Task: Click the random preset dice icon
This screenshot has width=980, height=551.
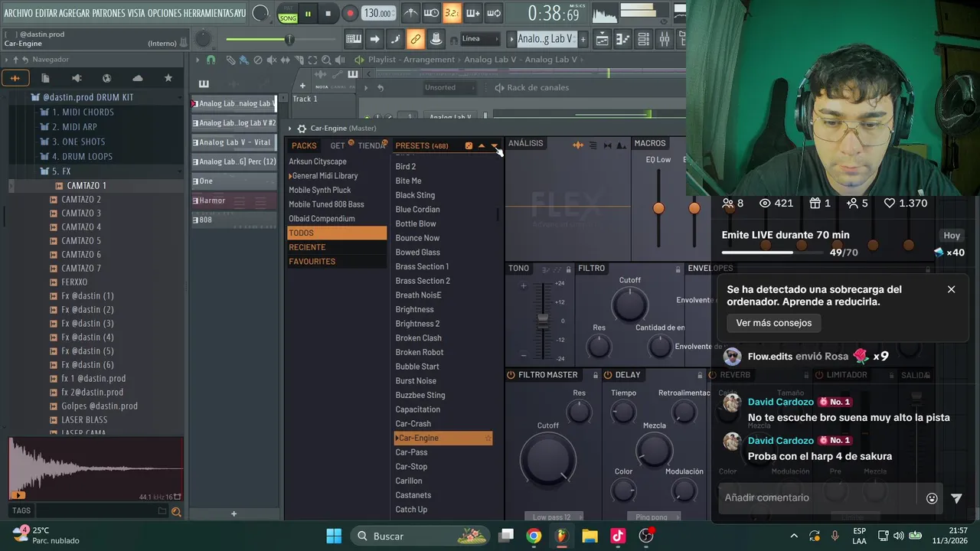Action: (x=469, y=145)
